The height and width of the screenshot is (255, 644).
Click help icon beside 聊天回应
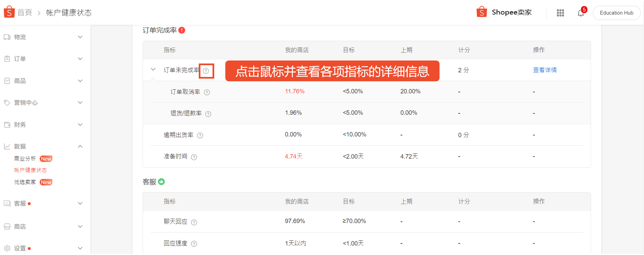pos(194,222)
